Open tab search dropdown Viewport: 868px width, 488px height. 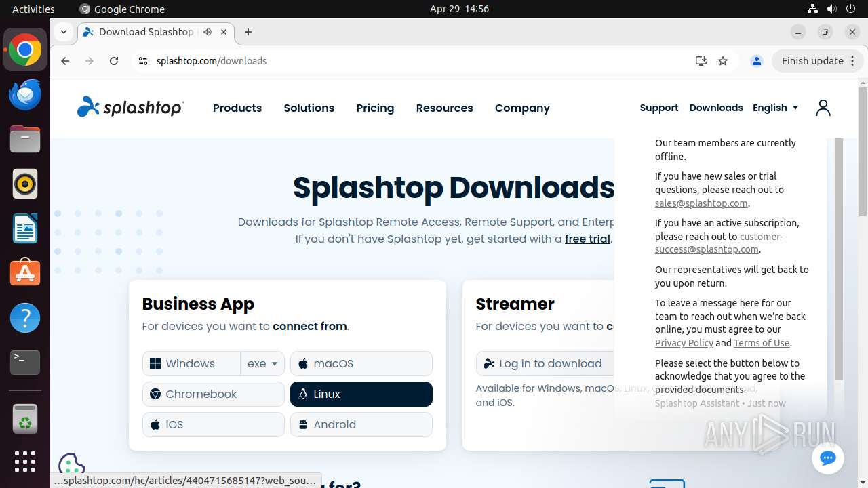pos(63,32)
